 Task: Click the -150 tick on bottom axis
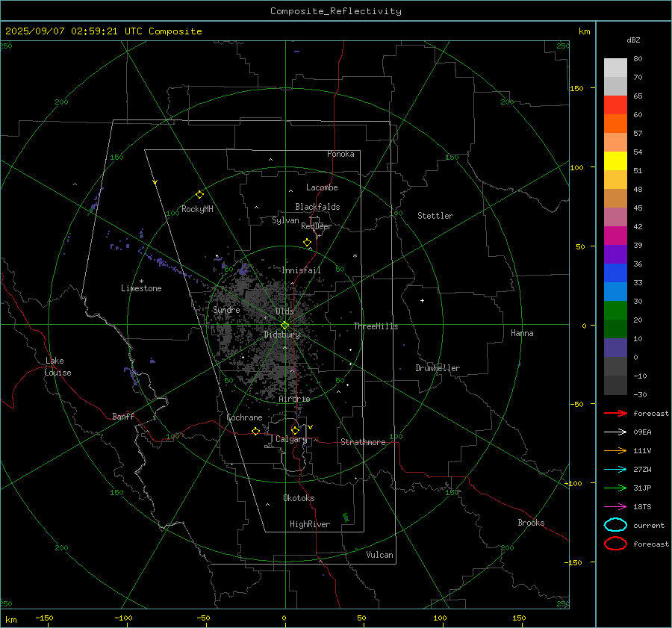(x=44, y=618)
